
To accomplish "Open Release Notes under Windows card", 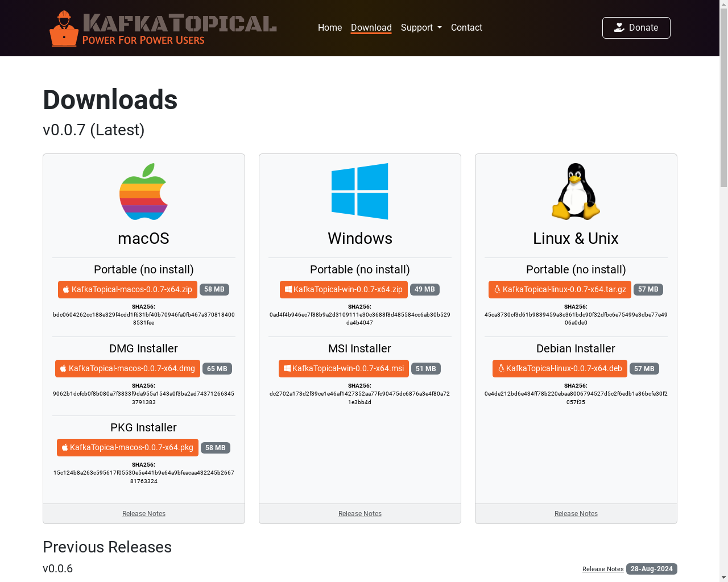I will pyautogui.click(x=360, y=514).
